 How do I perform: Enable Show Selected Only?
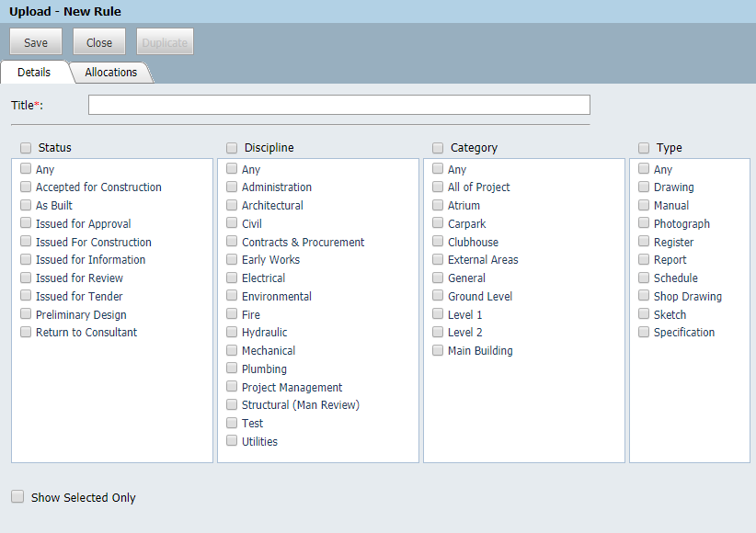pos(17,496)
